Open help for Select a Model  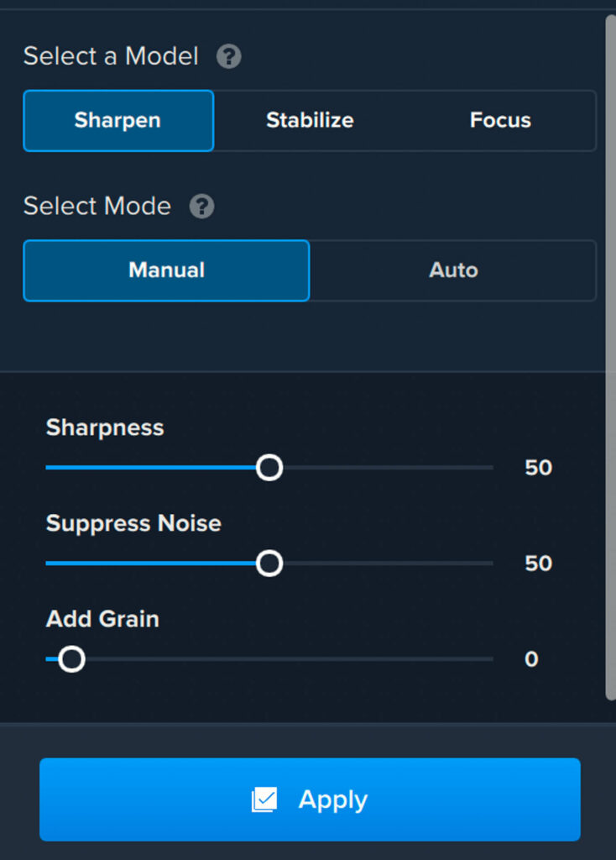228,56
